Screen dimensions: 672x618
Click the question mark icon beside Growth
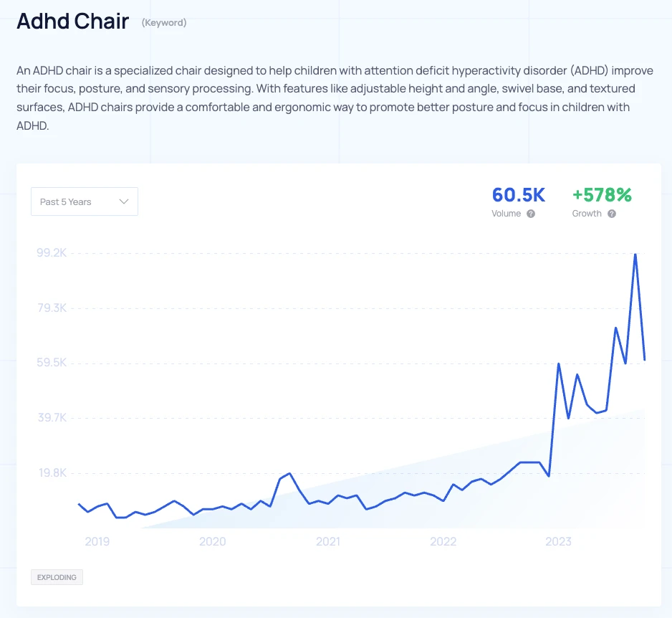(612, 214)
